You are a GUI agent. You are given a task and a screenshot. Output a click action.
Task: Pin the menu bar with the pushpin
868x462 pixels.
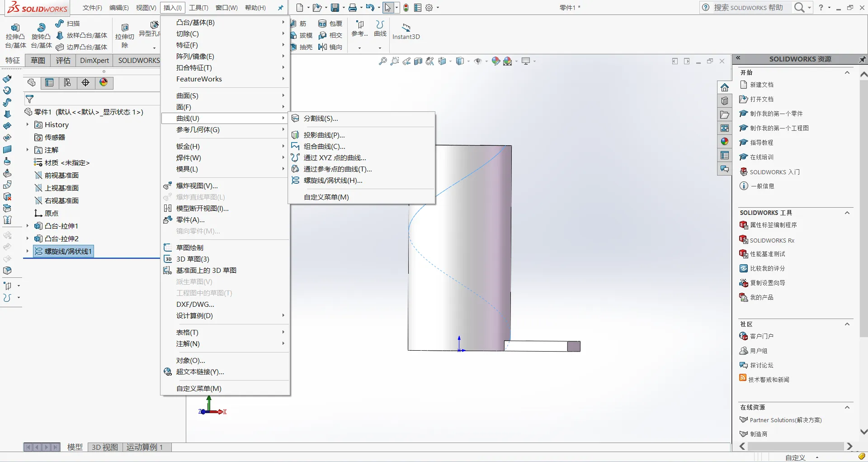(x=280, y=8)
